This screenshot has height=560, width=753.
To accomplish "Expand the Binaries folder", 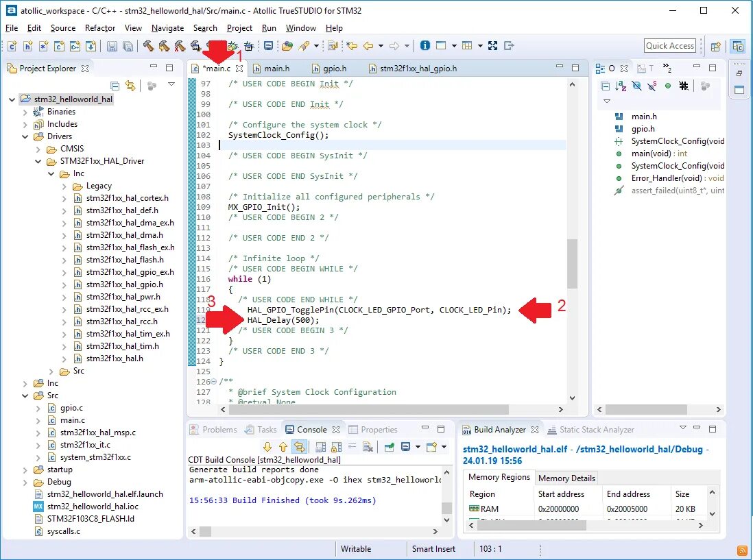I will 25,112.
